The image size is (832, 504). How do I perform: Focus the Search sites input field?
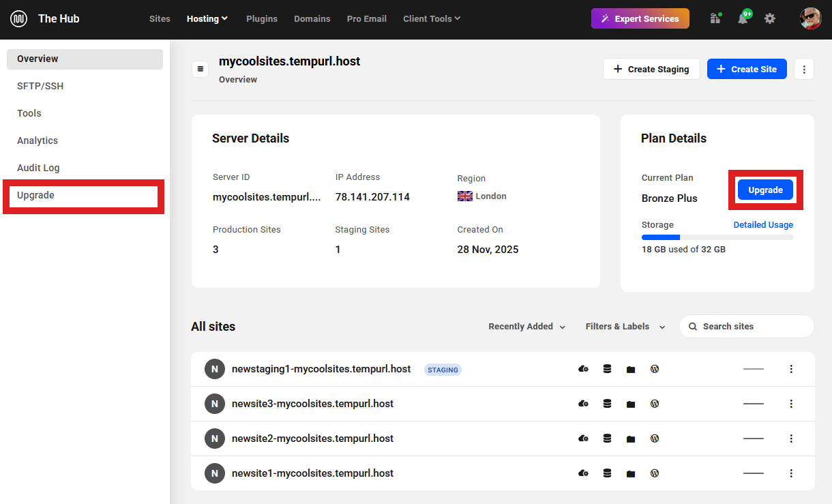click(x=747, y=326)
